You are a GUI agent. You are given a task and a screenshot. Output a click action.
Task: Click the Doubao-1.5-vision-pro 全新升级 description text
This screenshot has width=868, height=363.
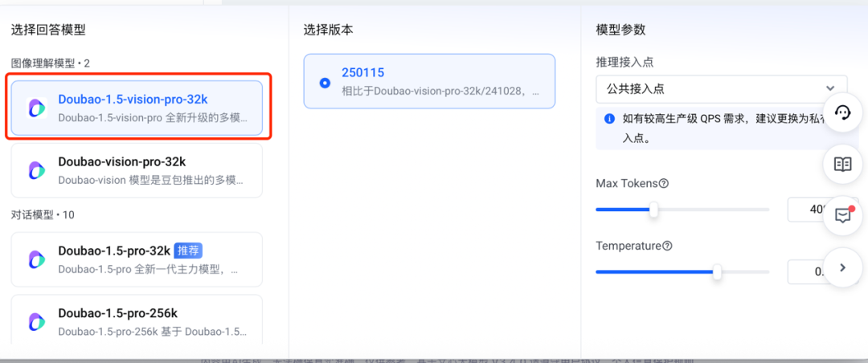click(153, 118)
